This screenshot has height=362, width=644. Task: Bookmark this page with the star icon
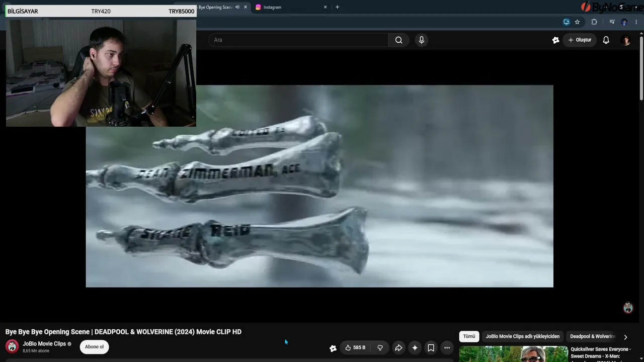(577, 22)
